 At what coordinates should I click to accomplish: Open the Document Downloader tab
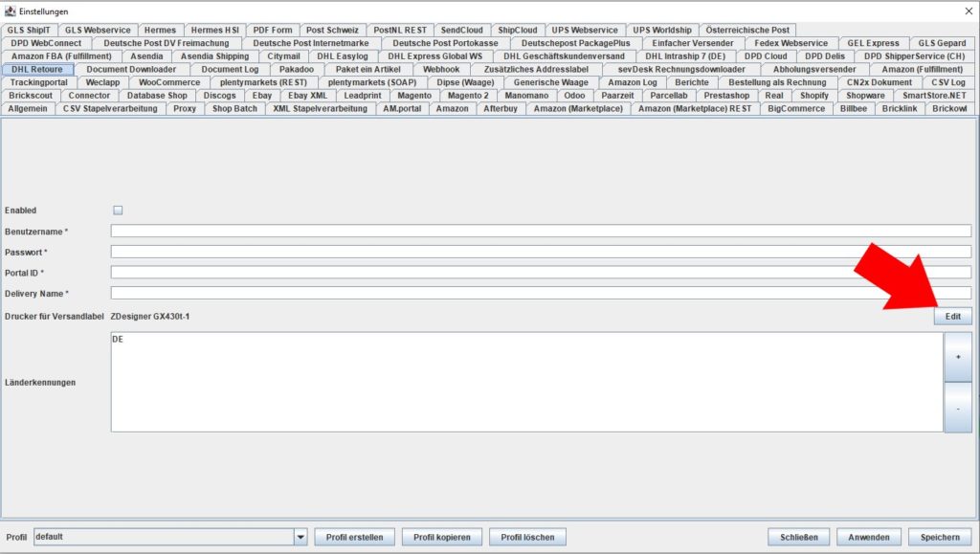(x=131, y=69)
